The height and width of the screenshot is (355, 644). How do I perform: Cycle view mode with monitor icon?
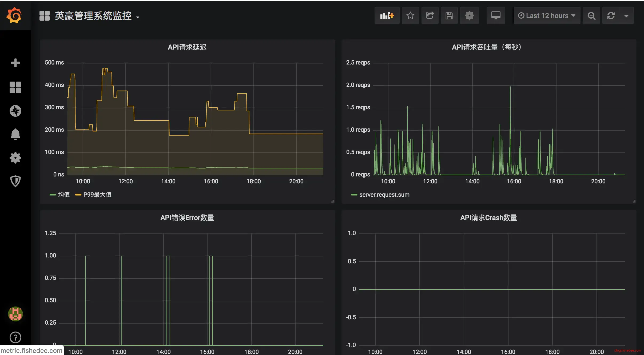pyautogui.click(x=496, y=16)
